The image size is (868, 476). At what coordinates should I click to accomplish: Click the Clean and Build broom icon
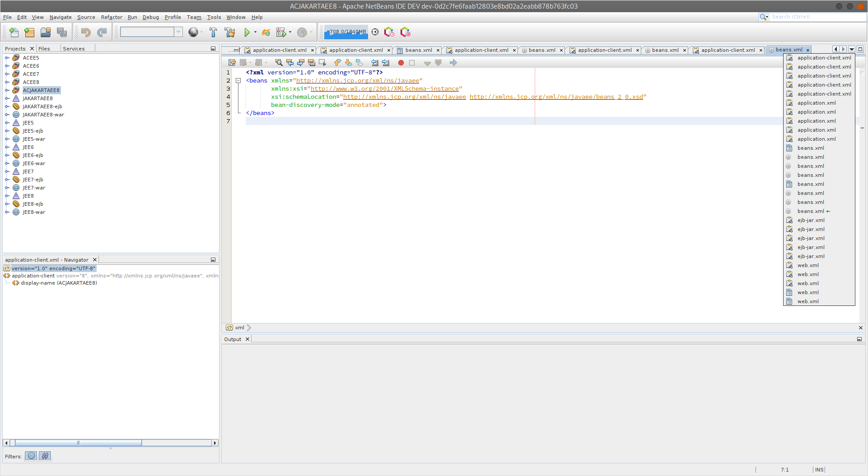(229, 32)
